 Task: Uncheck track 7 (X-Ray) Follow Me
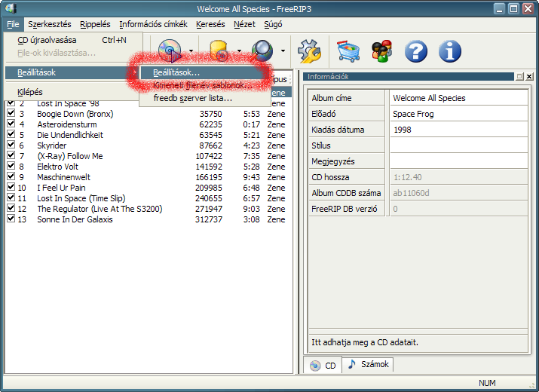point(11,155)
